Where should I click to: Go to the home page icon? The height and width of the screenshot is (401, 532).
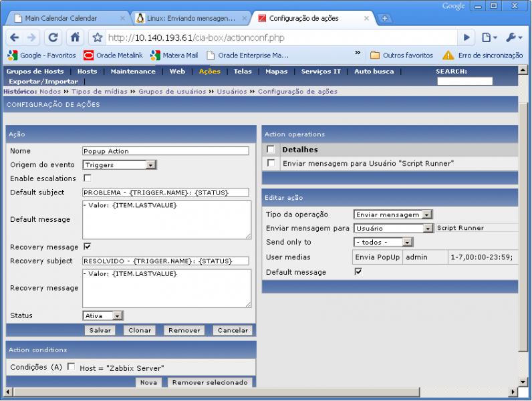pyautogui.click(x=75, y=37)
